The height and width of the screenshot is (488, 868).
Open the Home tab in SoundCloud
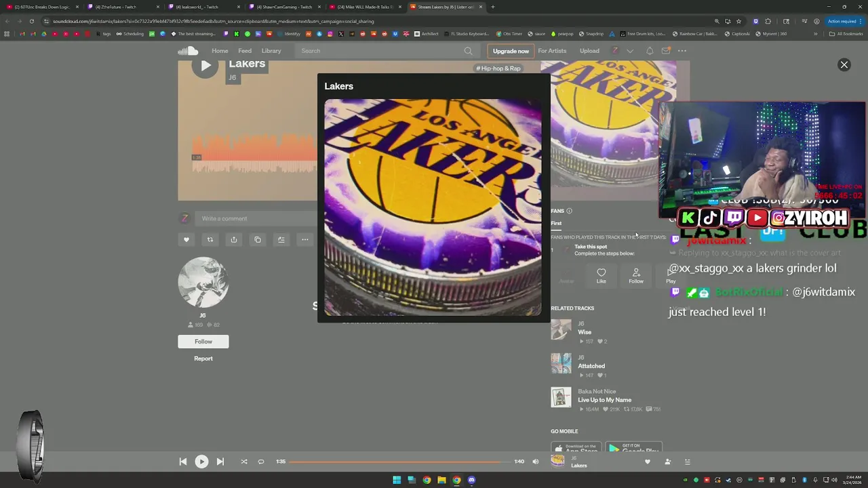[x=220, y=51]
